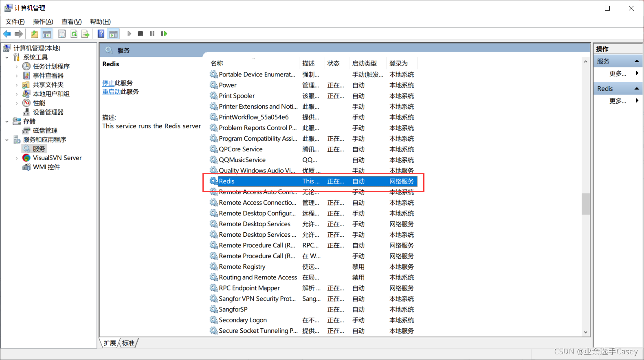
Task: Sort services by 启动类型 column header
Action: coord(368,63)
